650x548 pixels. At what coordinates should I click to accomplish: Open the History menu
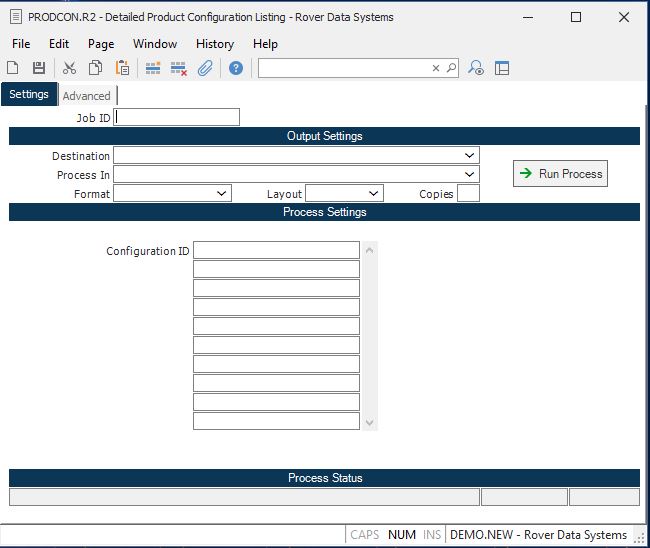214,44
